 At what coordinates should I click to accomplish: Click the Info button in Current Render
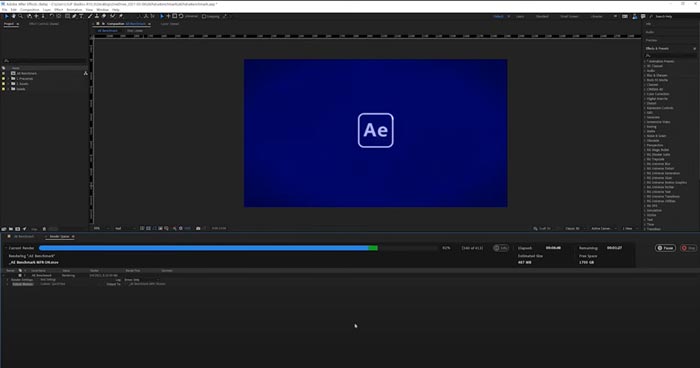pos(501,248)
